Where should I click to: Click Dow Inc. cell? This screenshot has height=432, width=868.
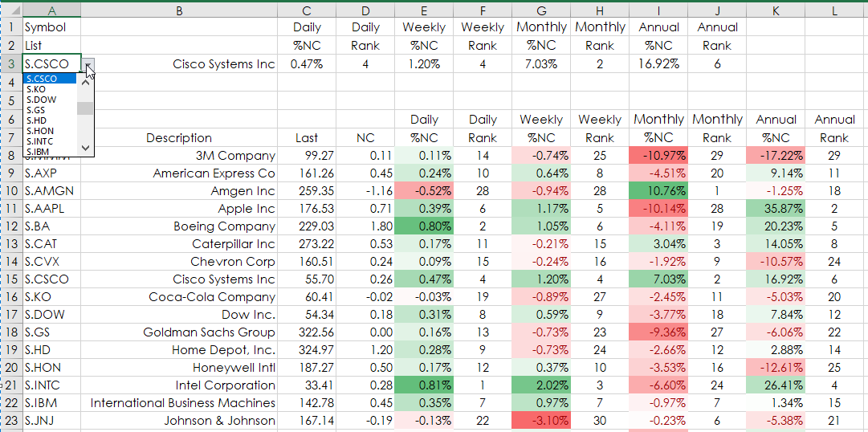tap(179, 315)
